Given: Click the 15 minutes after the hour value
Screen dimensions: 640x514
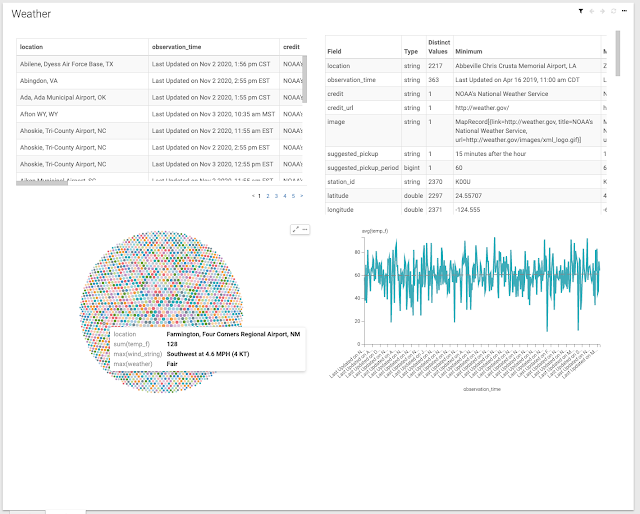Looking at the screenshot, I should pos(491,154).
